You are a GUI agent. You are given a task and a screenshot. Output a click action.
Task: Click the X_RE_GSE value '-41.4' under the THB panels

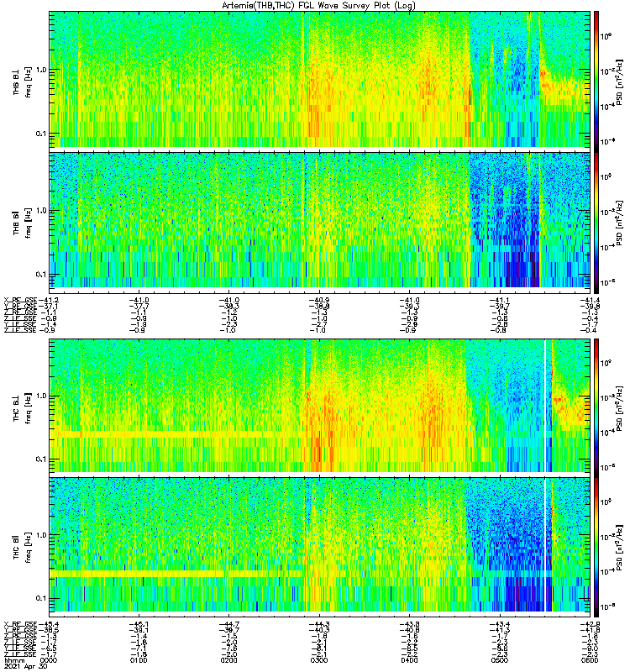590,300
